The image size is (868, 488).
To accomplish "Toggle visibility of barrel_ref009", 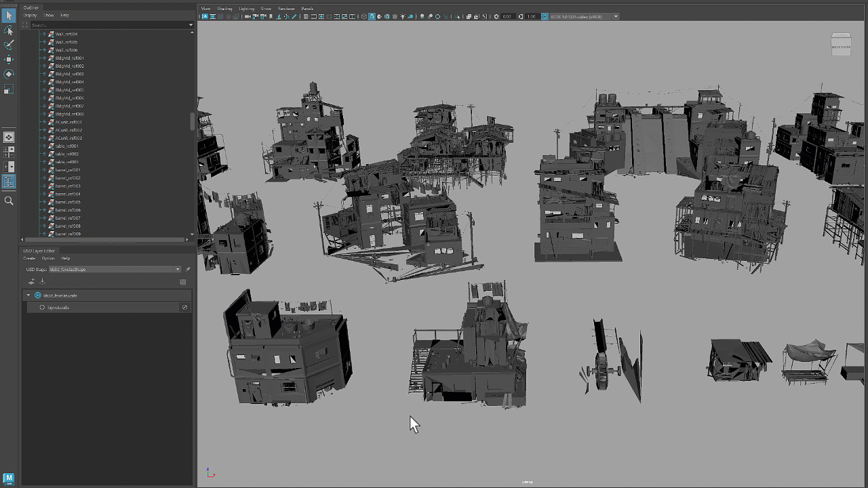I will [44, 233].
